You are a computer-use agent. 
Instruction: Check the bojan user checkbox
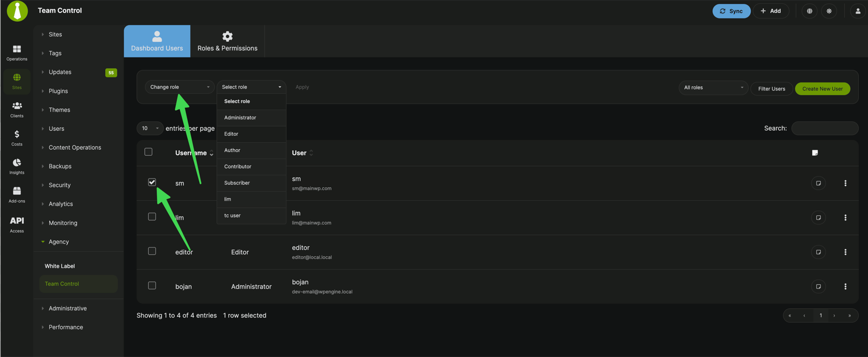click(152, 285)
